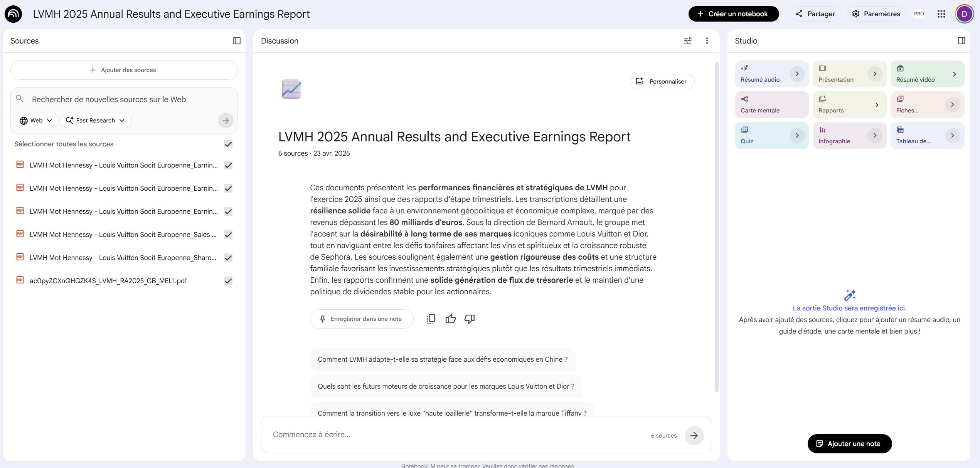Collapse the Sources panel
Screen dimensions: 980x468
237,41
